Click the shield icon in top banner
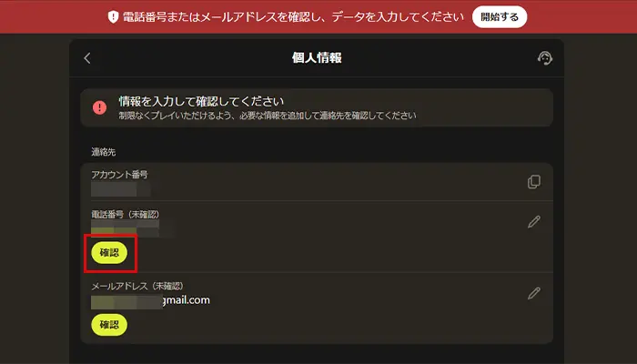Image resolution: width=637 pixels, height=364 pixels. pyautogui.click(x=113, y=16)
